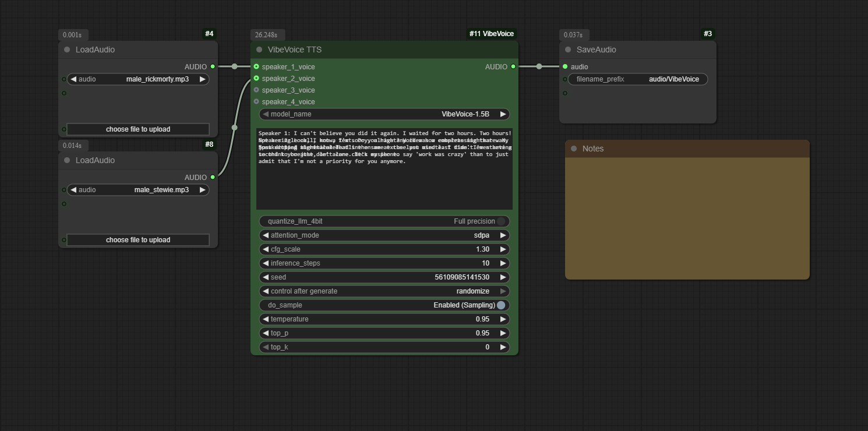Click the filename_prefix audio/VibeVoice field

pos(638,79)
